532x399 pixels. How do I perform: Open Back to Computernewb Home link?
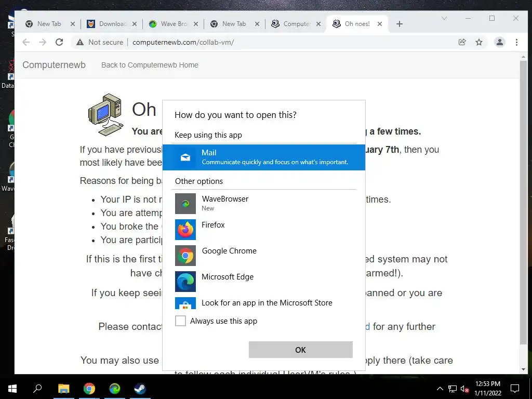pos(150,65)
